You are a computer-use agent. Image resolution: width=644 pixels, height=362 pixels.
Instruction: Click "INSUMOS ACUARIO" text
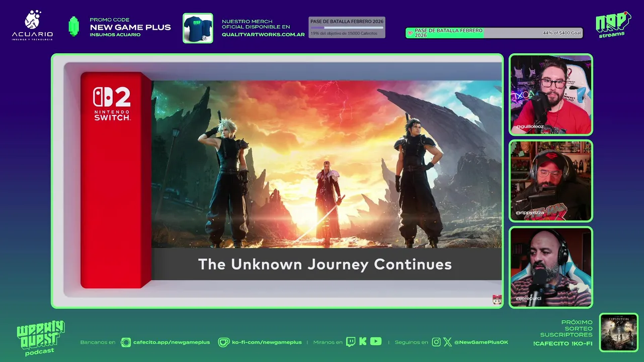[115, 35]
